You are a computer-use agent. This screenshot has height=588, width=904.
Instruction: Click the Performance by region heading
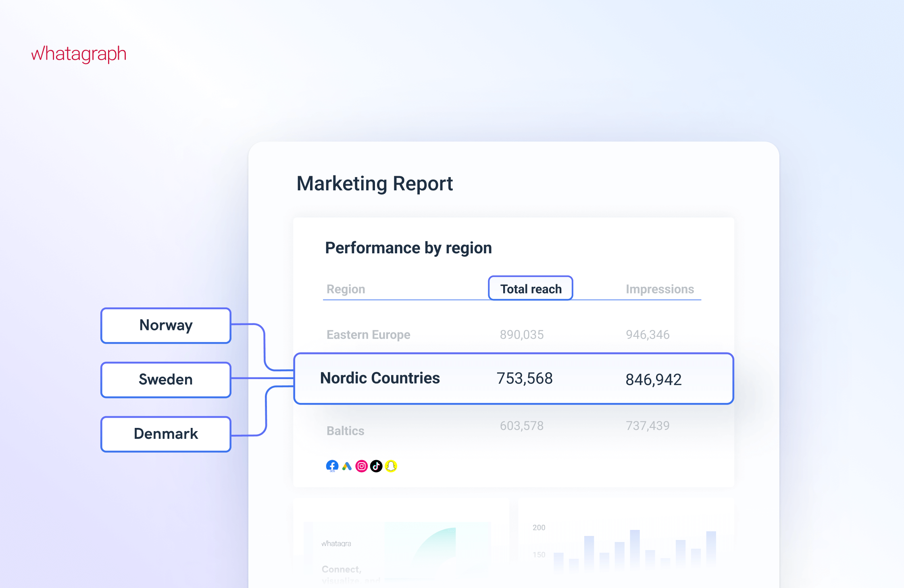[x=408, y=248]
